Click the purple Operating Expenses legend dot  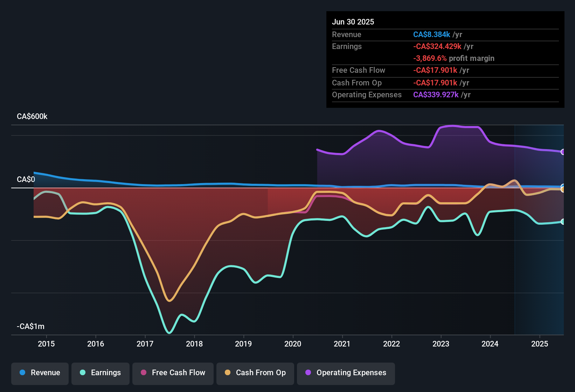click(307, 373)
